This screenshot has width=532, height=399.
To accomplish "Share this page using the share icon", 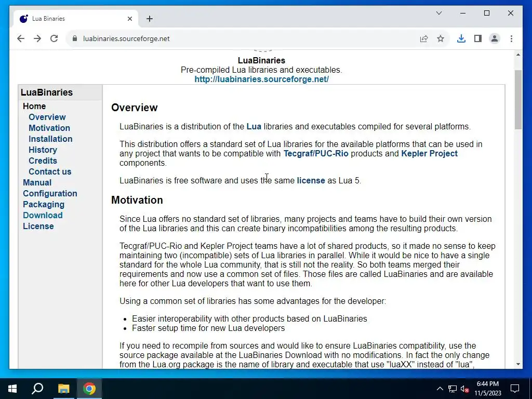I will point(424,38).
